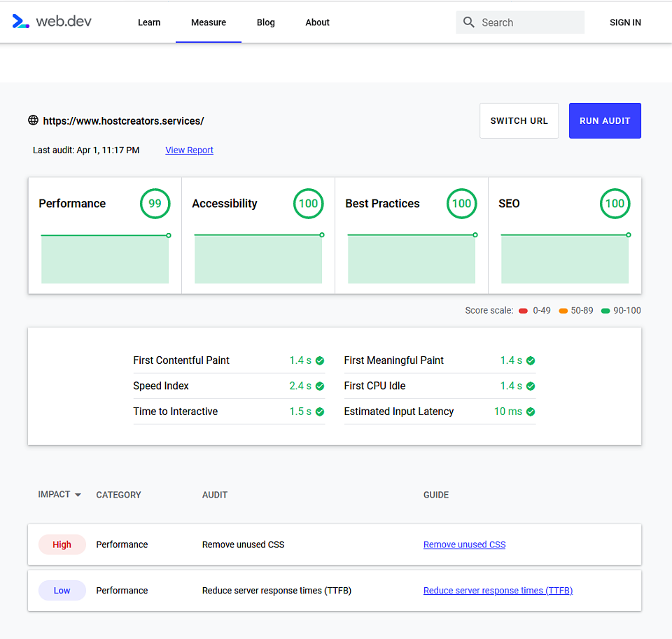
Task: Click the 'First CPU Idle' label
Action: coord(374,386)
